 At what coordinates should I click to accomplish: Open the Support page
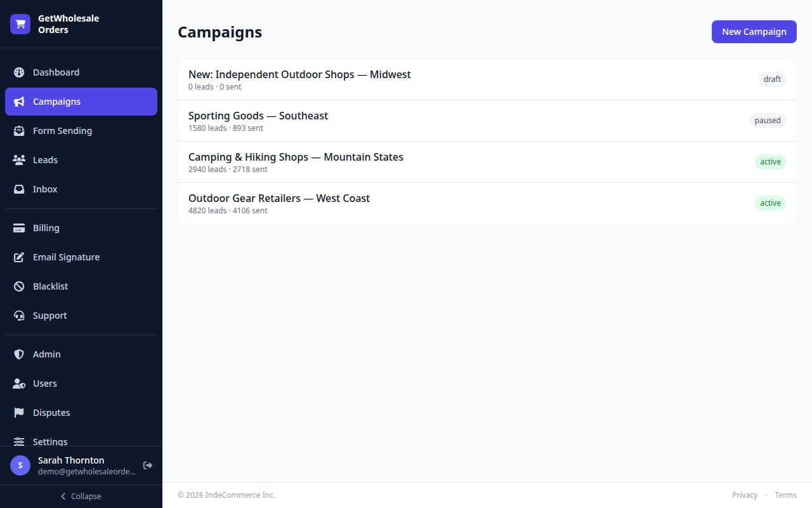[81, 316]
